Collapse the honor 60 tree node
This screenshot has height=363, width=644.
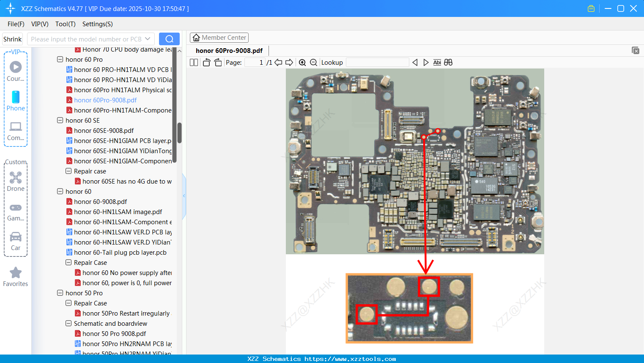pyautogui.click(x=60, y=192)
